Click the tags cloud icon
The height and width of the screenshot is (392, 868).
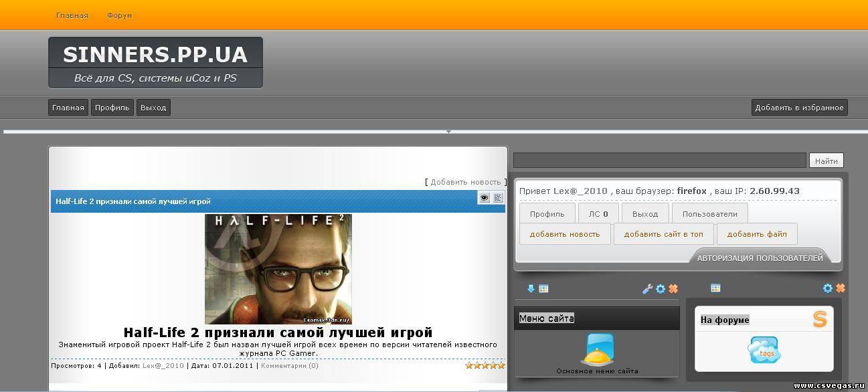click(x=764, y=350)
